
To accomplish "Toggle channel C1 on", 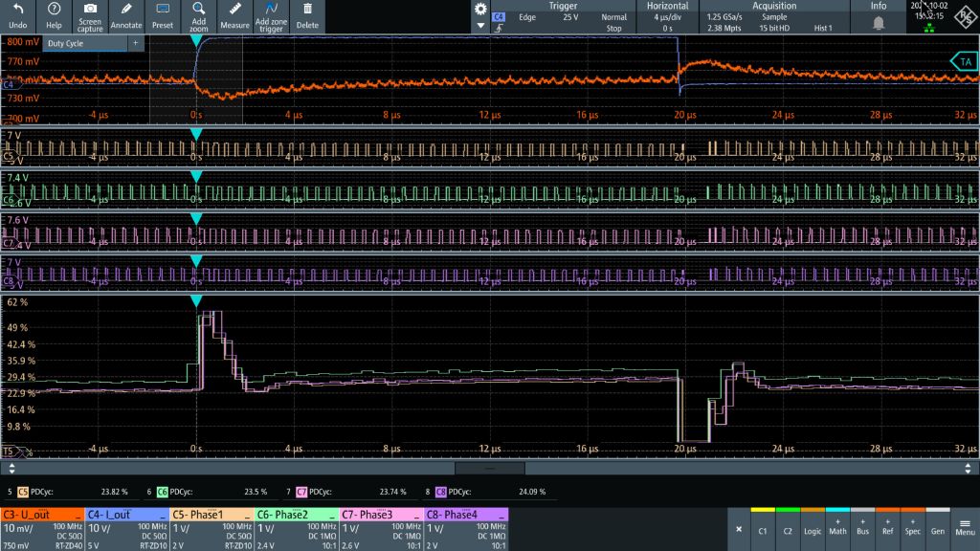I will click(763, 524).
